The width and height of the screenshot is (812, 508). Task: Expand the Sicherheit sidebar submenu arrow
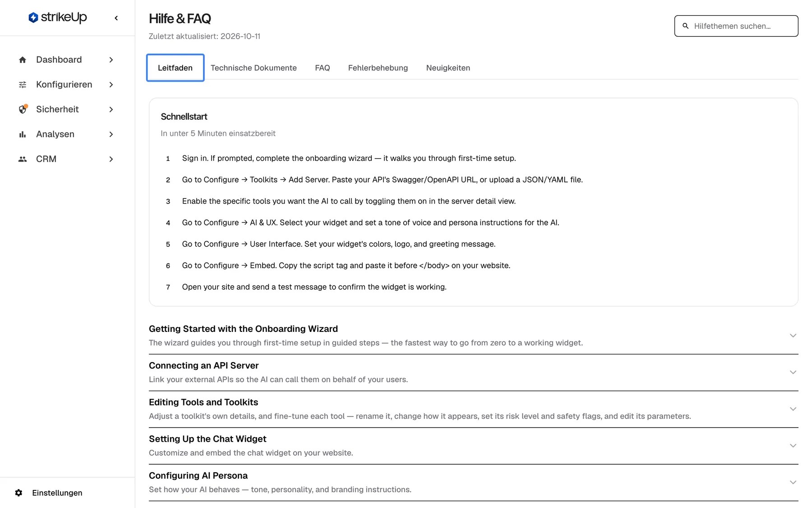[111, 109]
